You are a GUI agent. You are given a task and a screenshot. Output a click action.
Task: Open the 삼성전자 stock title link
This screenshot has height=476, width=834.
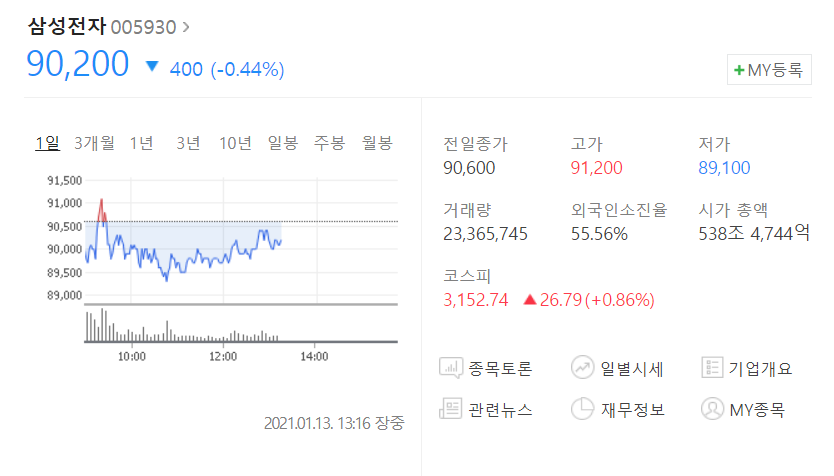click(x=67, y=26)
